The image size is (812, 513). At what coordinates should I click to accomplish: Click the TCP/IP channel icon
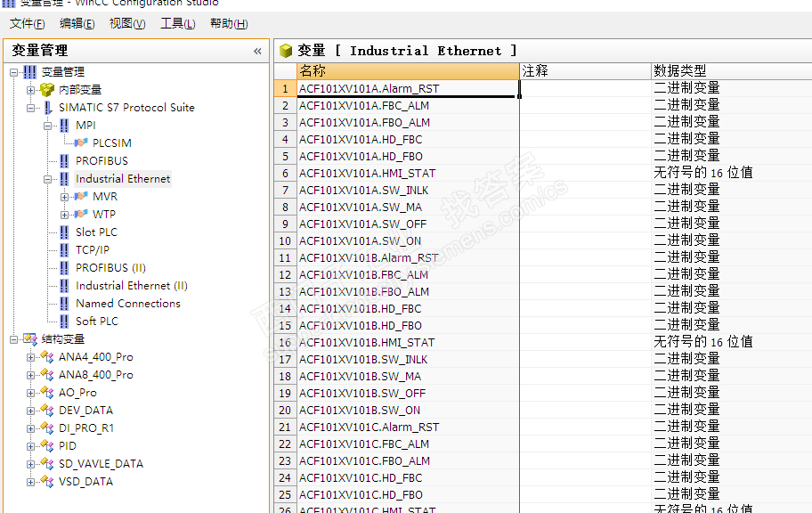(x=64, y=250)
